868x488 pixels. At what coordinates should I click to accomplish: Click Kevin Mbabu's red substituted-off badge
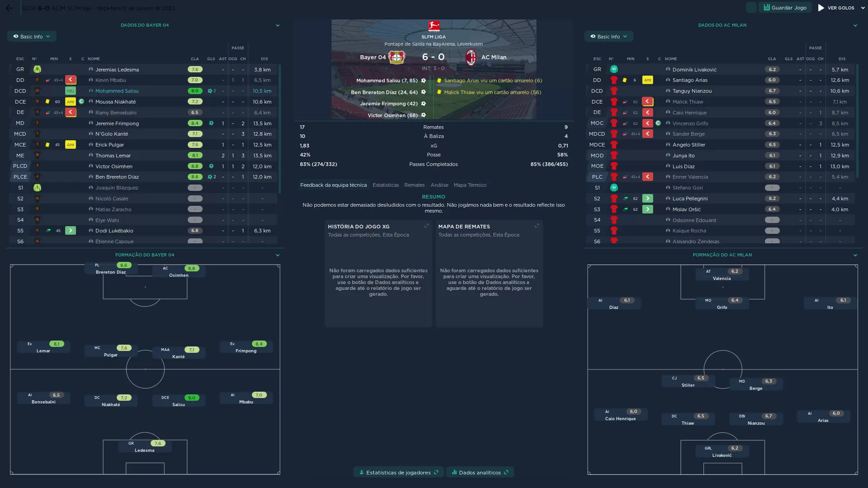point(71,80)
